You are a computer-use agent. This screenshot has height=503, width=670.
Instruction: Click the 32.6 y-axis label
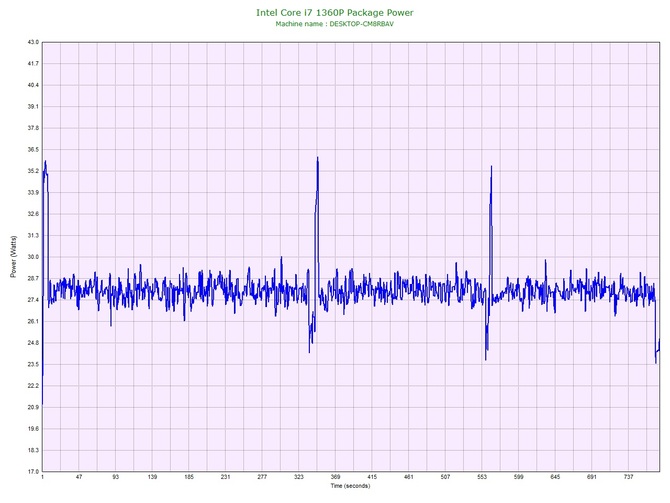pos(33,214)
